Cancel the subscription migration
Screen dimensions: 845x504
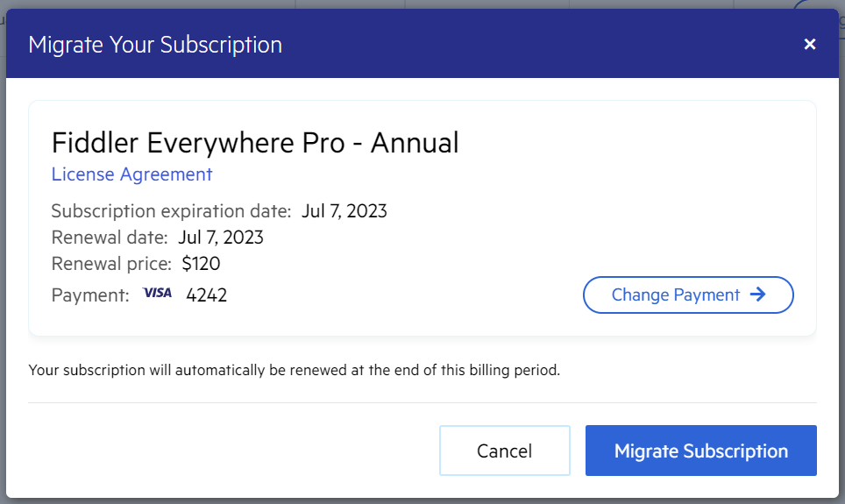point(504,451)
